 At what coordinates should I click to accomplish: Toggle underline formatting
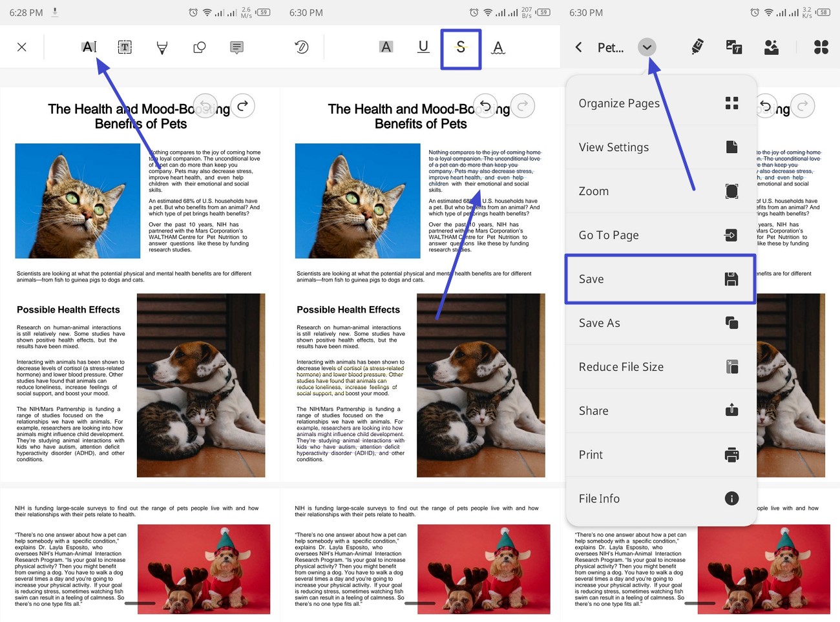(x=423, y=47)
